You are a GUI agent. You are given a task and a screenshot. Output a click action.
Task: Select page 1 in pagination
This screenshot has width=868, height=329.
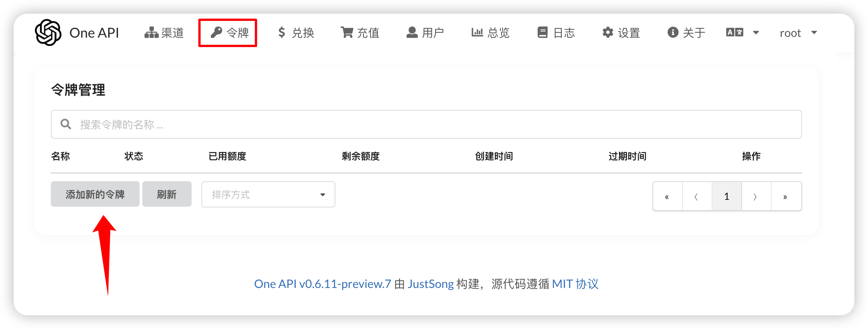point(726,196)
